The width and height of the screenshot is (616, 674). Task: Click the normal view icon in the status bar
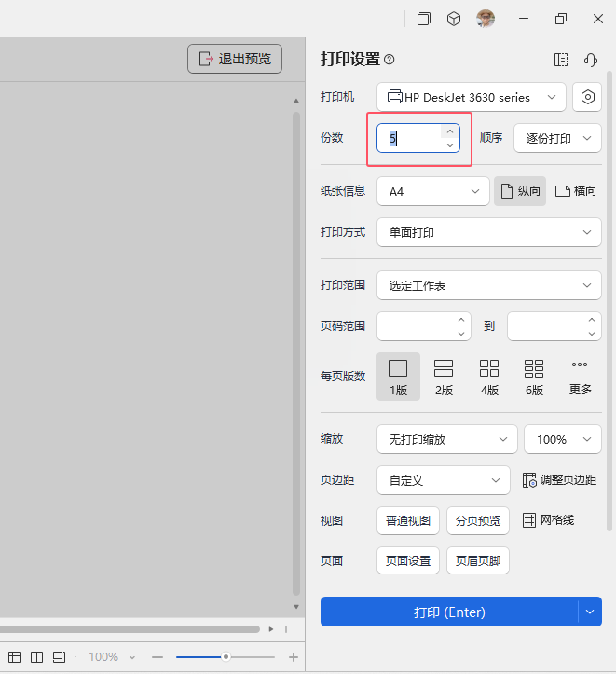tap(14, 657)
